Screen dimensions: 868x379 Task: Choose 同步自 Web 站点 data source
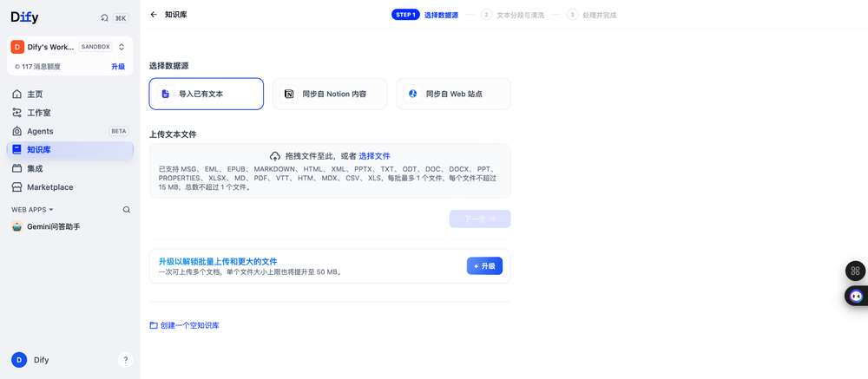[x=453, y=94]
